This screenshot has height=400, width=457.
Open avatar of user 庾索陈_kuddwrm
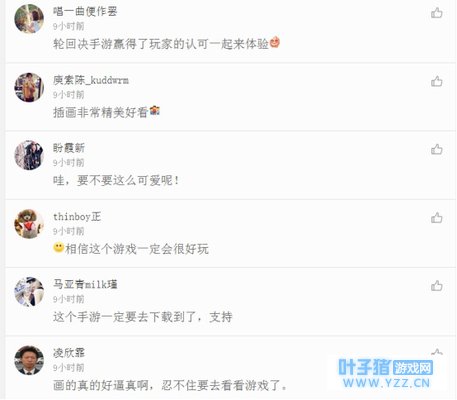pos(29,87)
